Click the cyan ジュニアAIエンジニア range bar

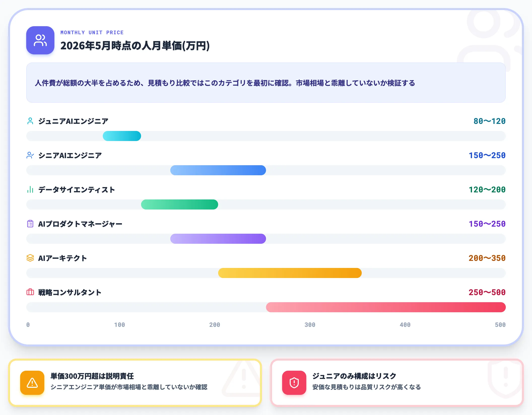tap(122, 136)
